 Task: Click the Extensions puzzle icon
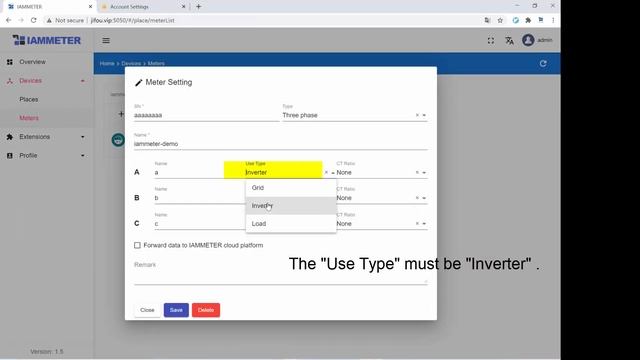coord(10,137)
